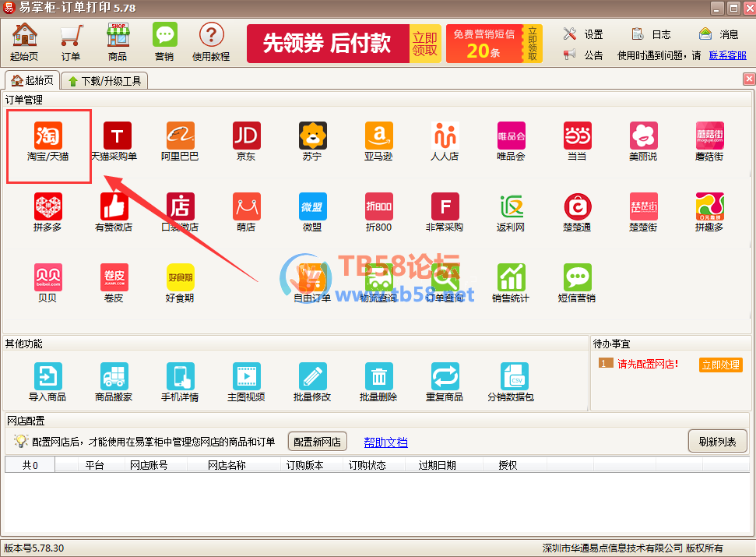Select the 非常采购 icon
The height and width of the screenshot is (557, 756).
click(x=445, y=212)
